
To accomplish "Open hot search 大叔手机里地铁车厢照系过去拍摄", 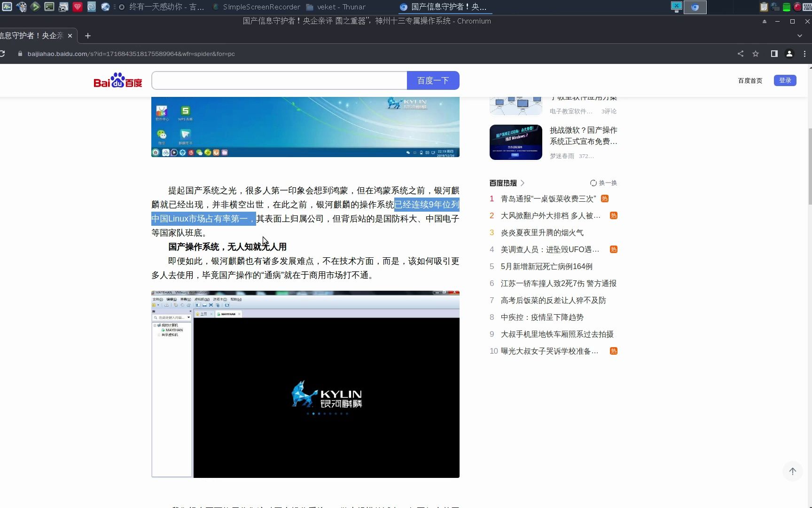I will tap(557, 334).
